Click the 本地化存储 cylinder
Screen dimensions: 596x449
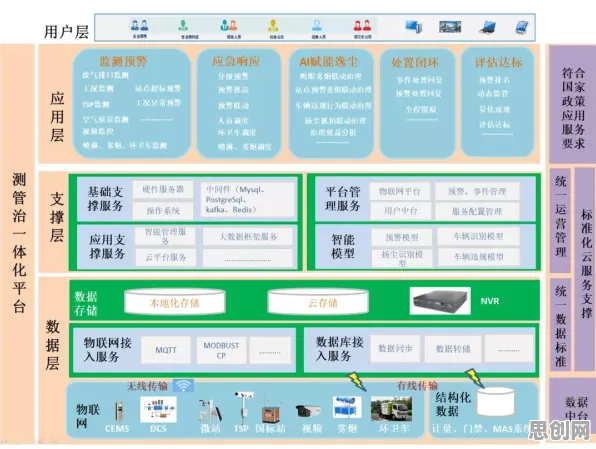coord(175,302)
